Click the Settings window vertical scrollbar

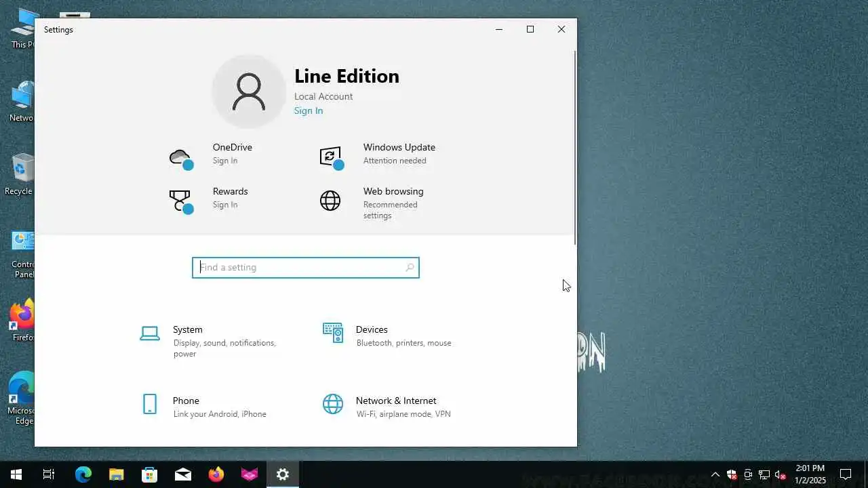575,147
